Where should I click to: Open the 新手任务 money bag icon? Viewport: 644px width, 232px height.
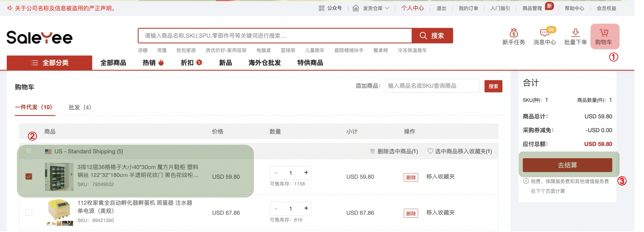[x=514, y=33]
